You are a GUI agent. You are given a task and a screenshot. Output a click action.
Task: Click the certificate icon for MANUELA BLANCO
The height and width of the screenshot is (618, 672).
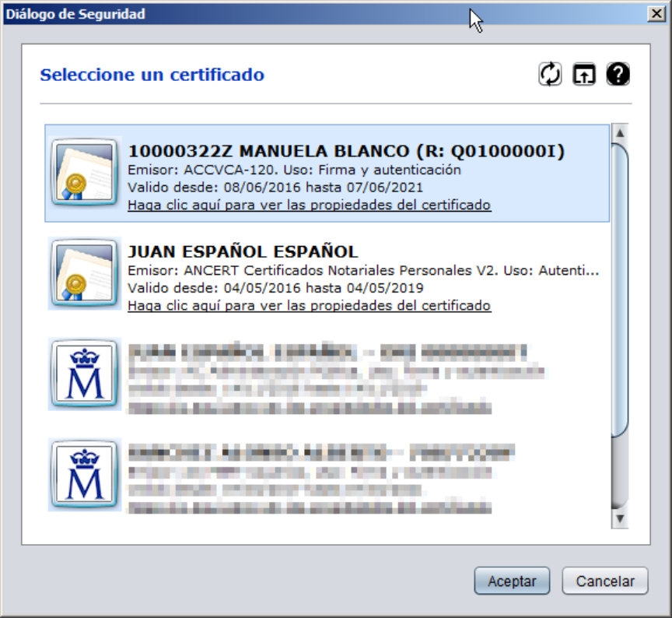pos(82,172)
